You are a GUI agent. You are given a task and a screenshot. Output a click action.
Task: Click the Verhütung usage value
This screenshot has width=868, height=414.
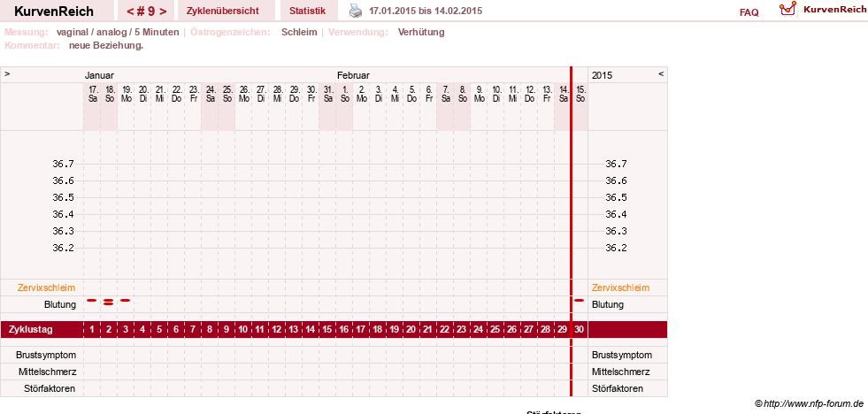(x=421, y=32)
